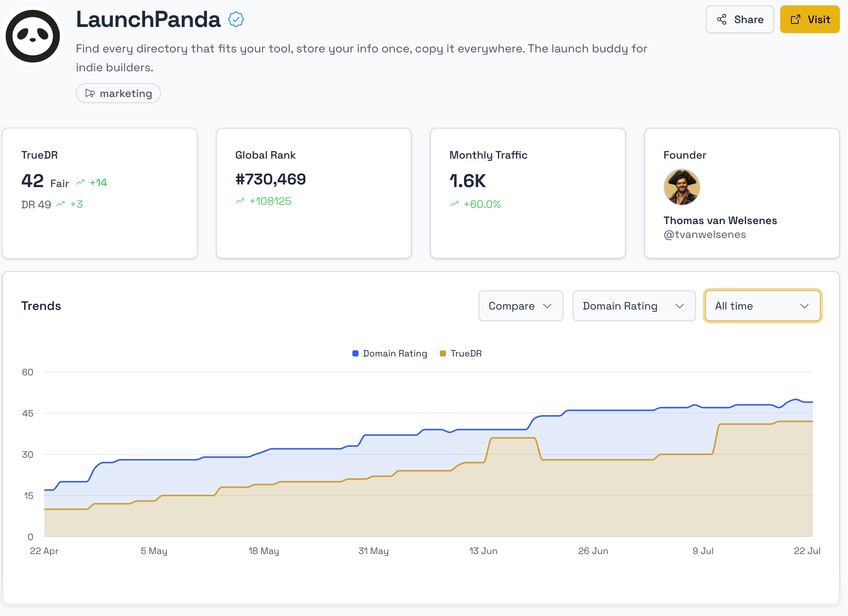
Task: Click the Share button label
Action: 749,20
